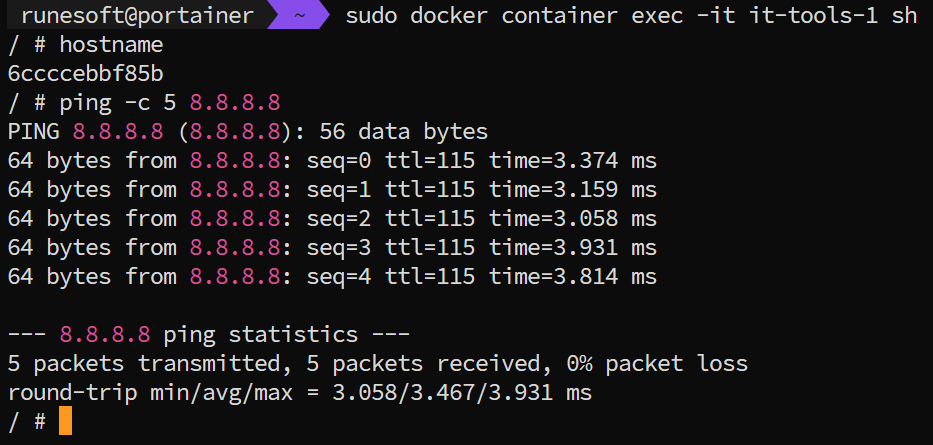Click the "0% packet loss" text
This screenshot has width=933, height=445.
pos(656,364)
